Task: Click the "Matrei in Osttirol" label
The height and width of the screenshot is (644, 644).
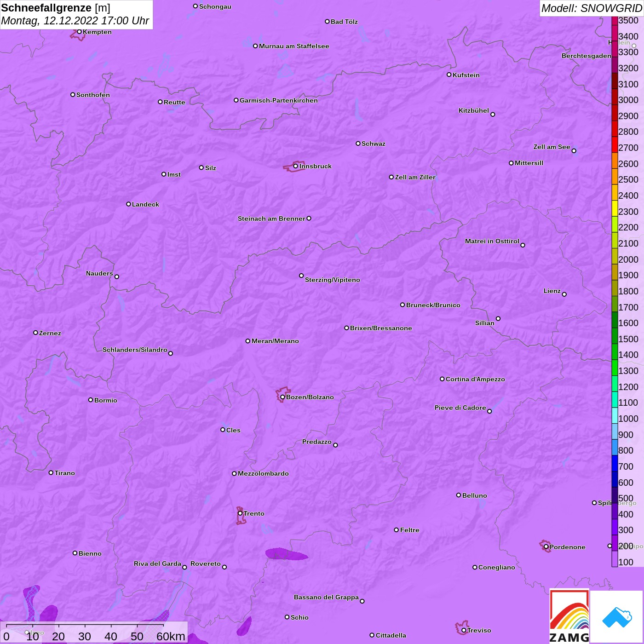Action: coord(492,241)
